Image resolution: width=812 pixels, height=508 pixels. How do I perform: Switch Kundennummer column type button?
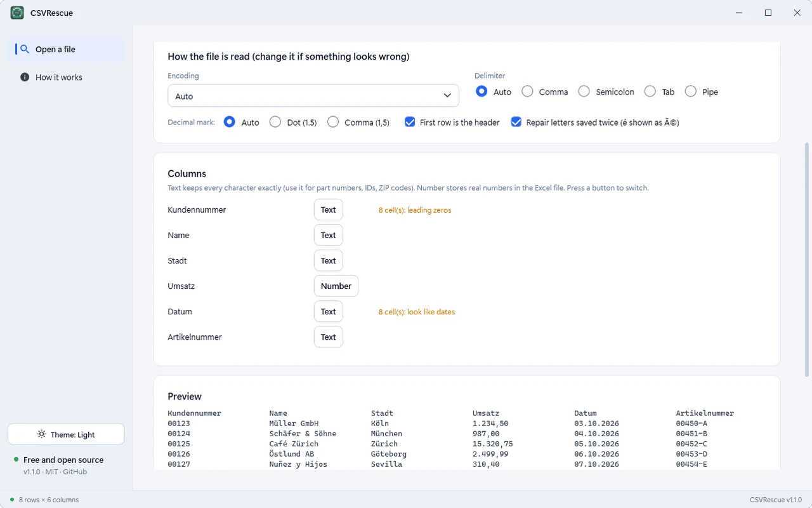click(x=329, y=210)
